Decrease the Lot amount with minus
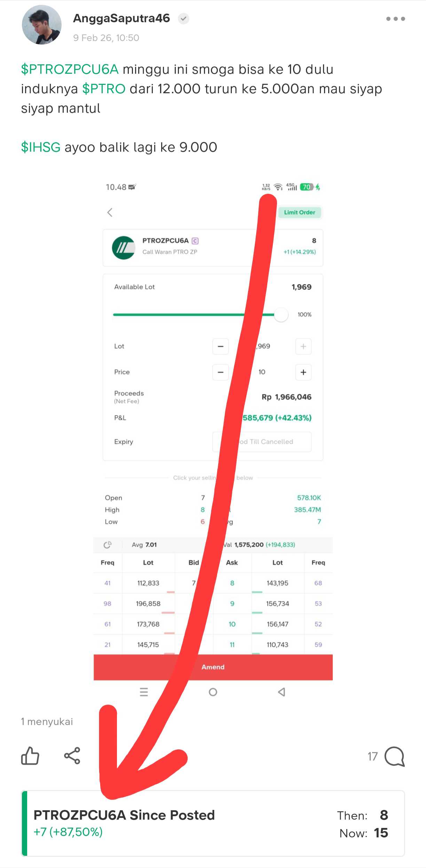This screenshot has height=868, width=426. coord(221,346)
